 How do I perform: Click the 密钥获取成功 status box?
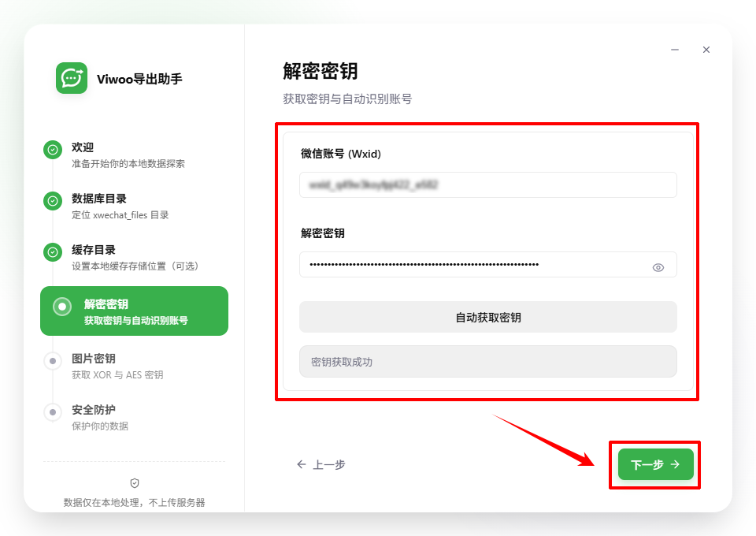tap(488, 361)
